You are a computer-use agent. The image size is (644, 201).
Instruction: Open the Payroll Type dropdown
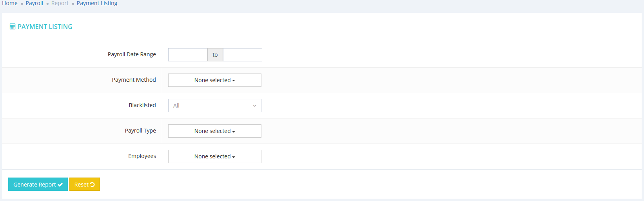click(x=214, y=131)
